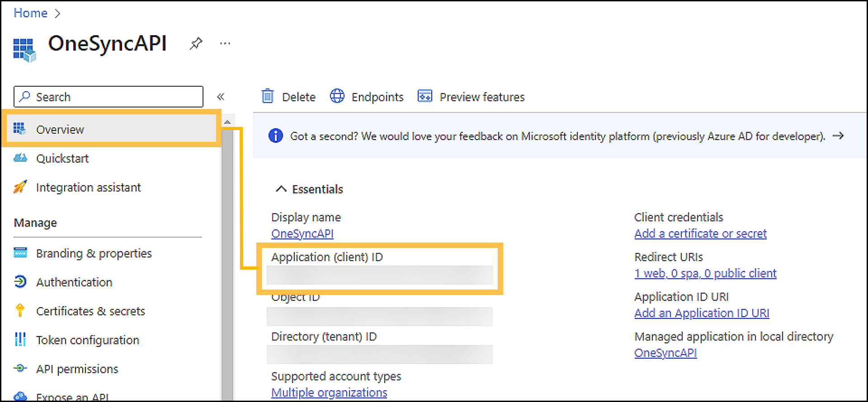Viewport: 868px width, 402px height.
Task: Pin the OneSyncAPI app to dashboard
Action: [196, 44]
